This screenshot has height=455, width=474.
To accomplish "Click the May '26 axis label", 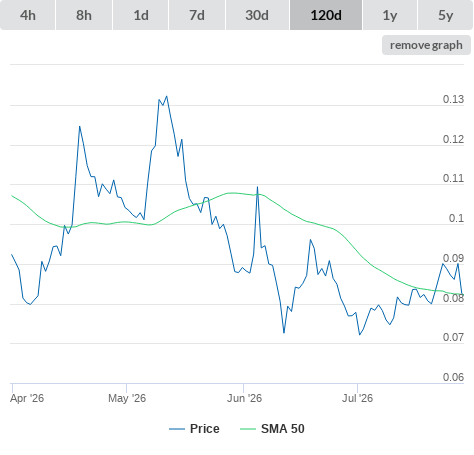I will [x=127, y=398].
